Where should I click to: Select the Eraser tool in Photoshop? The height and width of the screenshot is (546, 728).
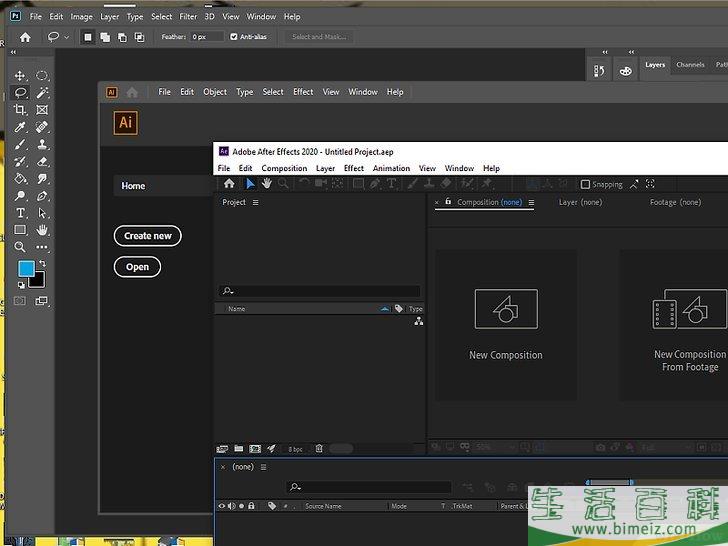[x=42, y=162]
